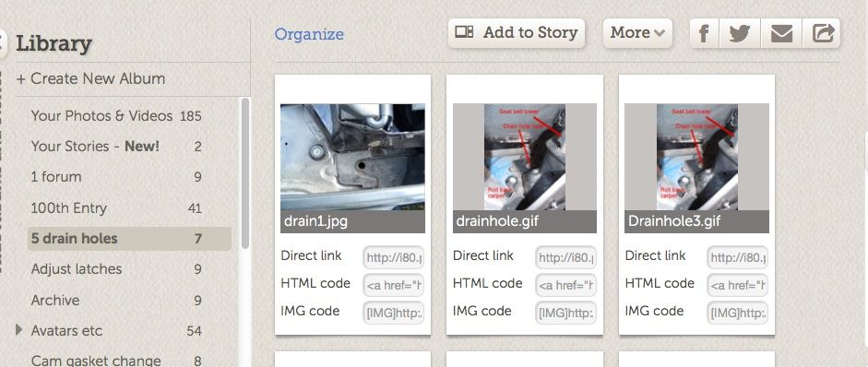Share via Twitter bird icon
This screenshot has width=868, height=367.
coord(740,33)
